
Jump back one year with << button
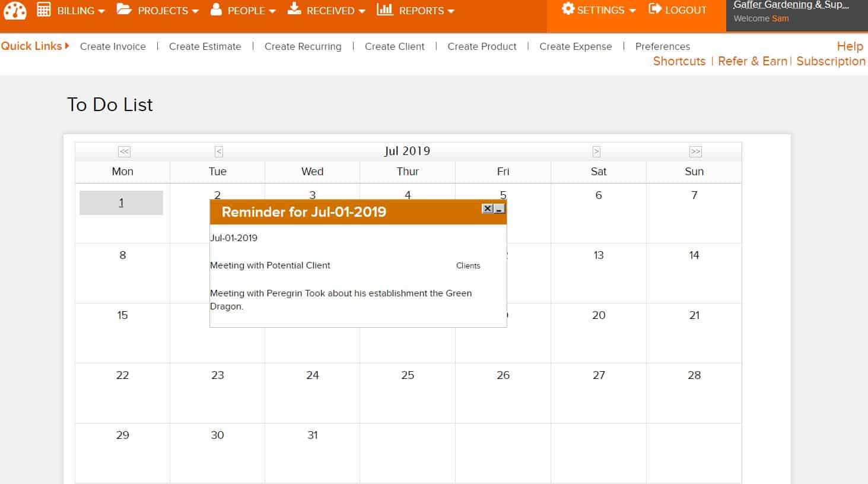tap(124, 151)
